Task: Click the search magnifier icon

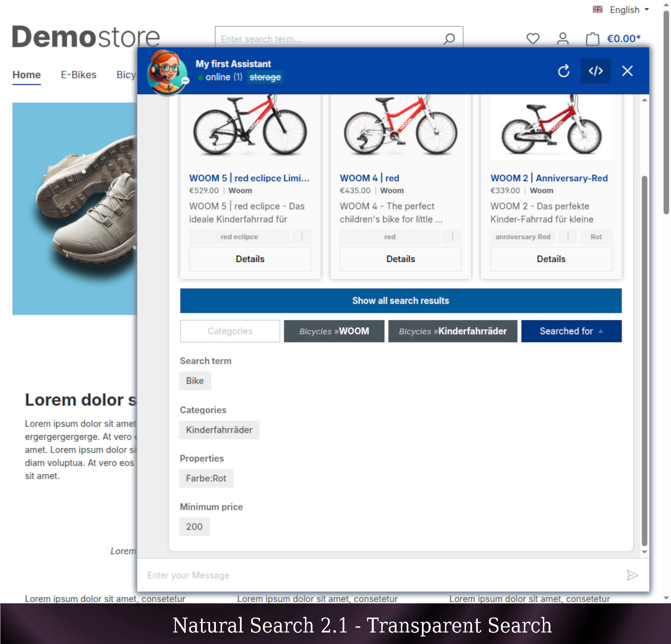Action: pos(449,39)
